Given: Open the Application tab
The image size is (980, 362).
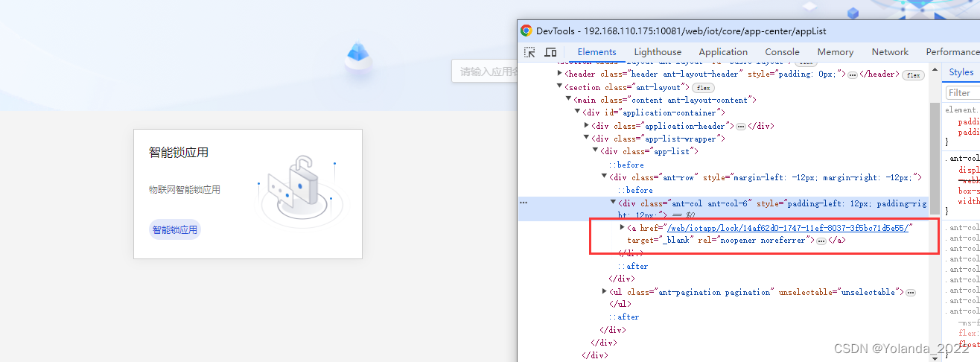Looking at the screenshot, I should tap(723, 52).
